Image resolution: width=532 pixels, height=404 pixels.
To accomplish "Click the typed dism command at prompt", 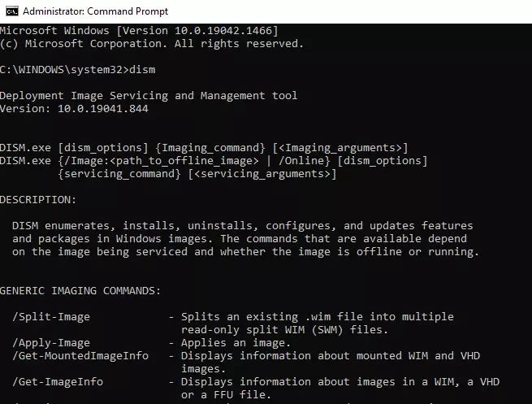I will (142, 70).
